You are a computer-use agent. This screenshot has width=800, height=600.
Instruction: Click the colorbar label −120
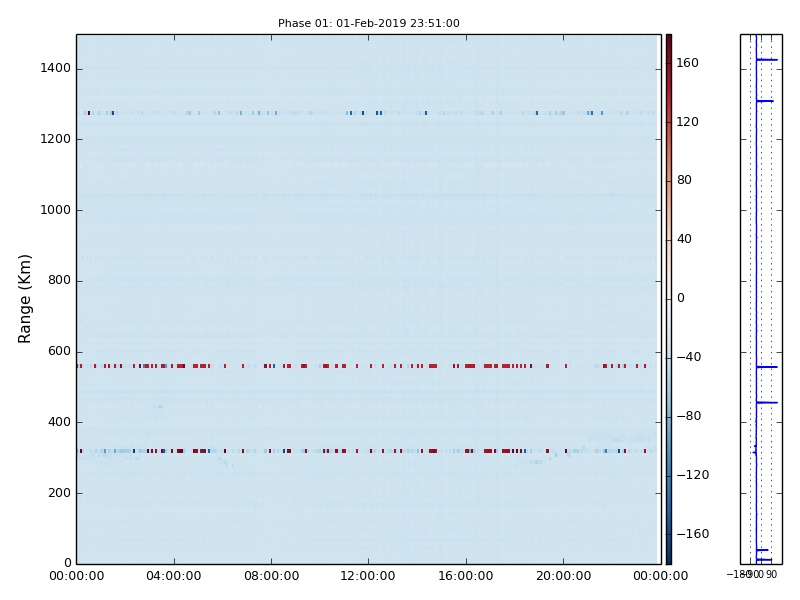click(x=693, y=475)
